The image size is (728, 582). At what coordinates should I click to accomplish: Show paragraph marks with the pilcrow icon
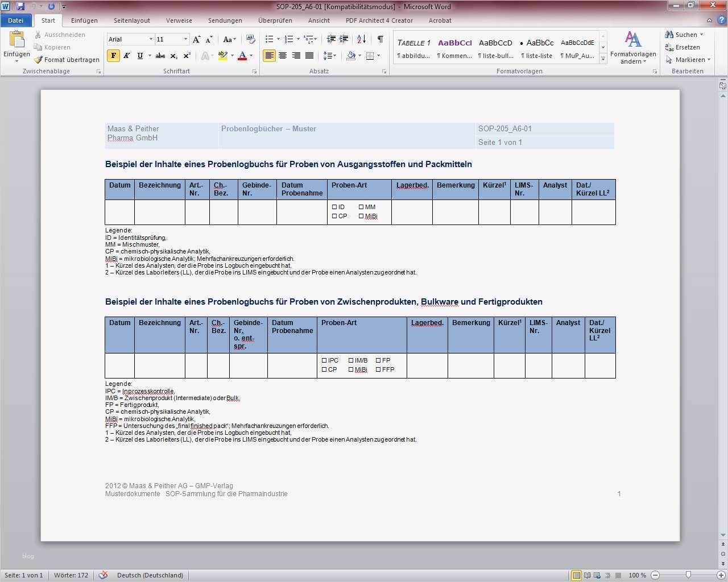380,39
